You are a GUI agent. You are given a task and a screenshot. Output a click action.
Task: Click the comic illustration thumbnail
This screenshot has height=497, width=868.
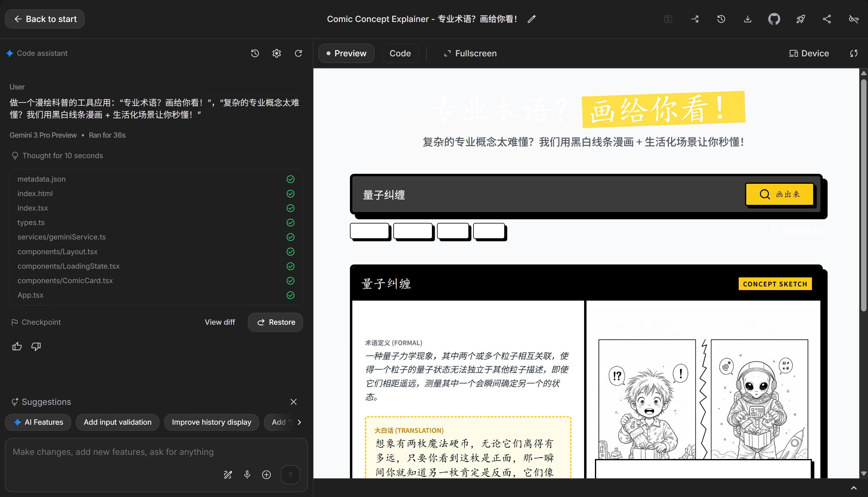[703, 399]
